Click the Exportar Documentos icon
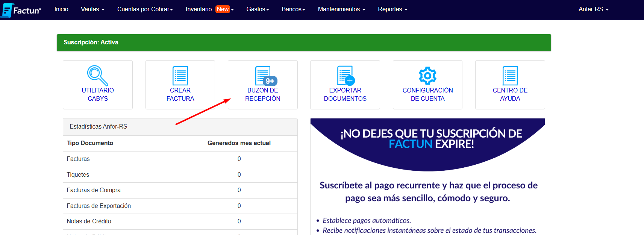This screenshot has width=644, height=235. (346, 76)
